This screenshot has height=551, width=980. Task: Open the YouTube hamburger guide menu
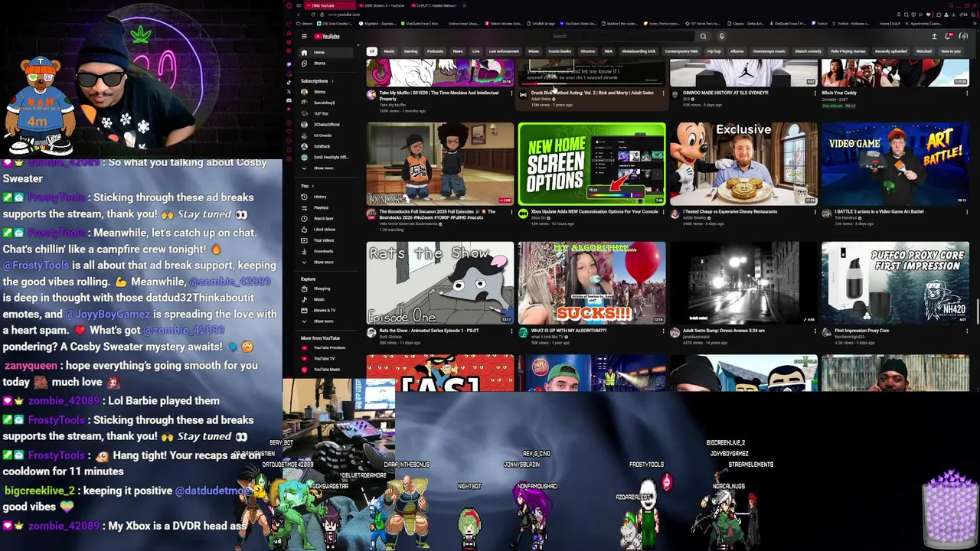[x=304, y=37]
